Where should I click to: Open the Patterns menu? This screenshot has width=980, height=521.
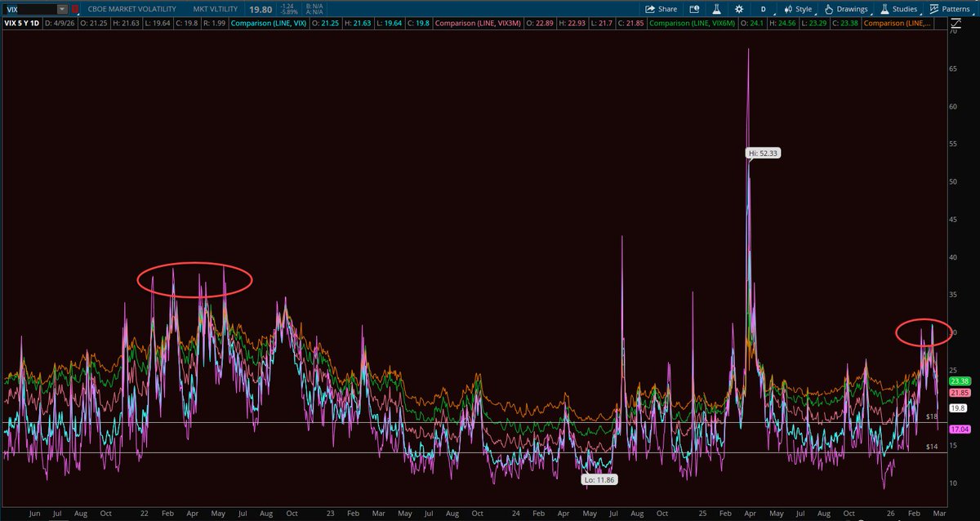click(952, 9)
